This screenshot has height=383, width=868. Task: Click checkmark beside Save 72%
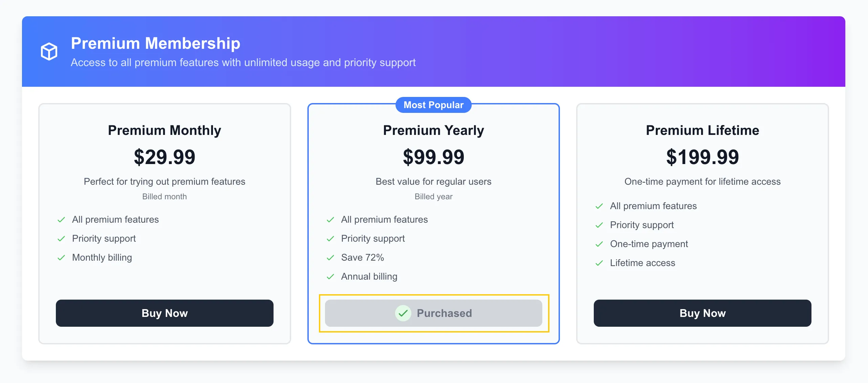(x=330, y=258)
